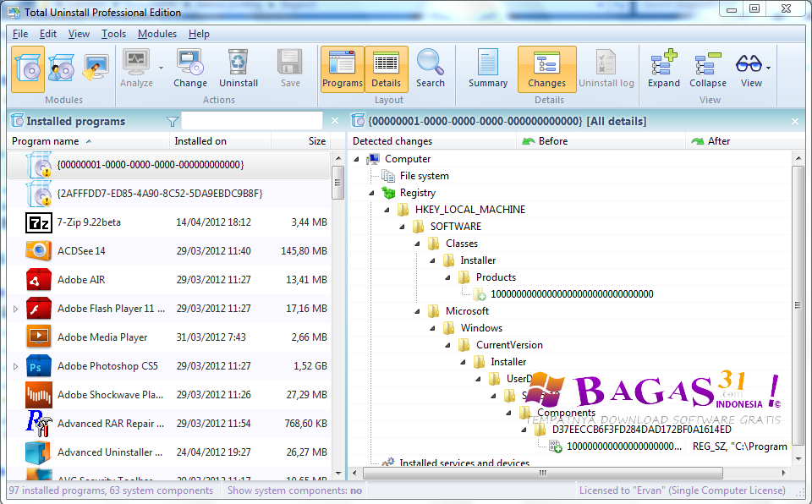Open the Modules menu
The image size is (812, 504).
coord(157,34)
